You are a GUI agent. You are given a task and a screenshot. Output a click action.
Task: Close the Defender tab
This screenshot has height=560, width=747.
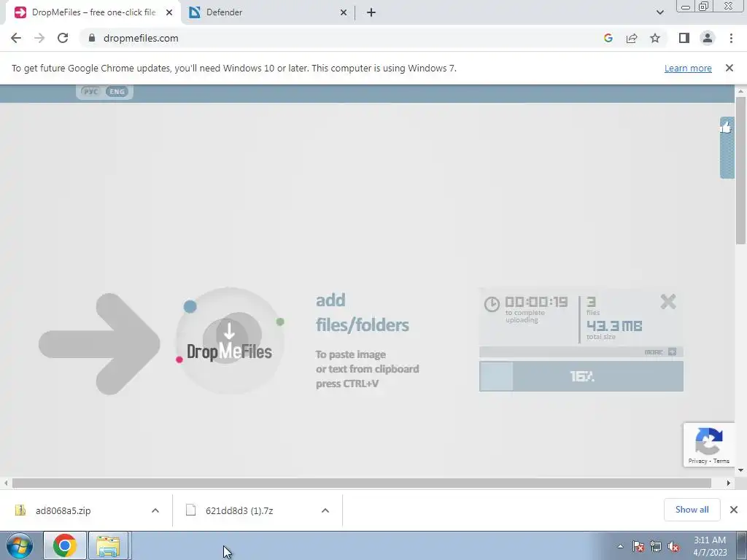click(344, 12)
